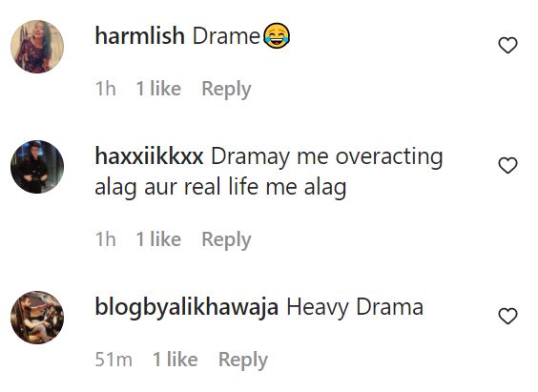Reply to haxxiikkxx's overacting comment
The width and height of the screenshot is (538, 392).
coord(226,240)
